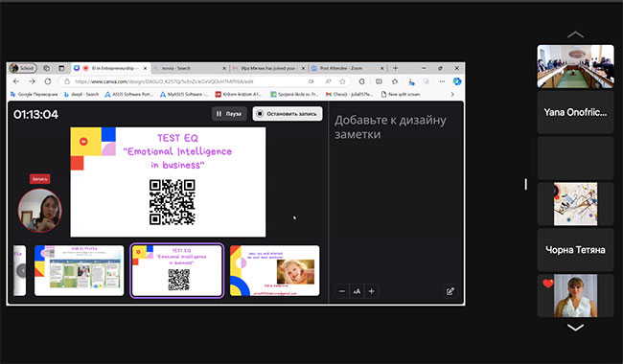Increase the notes font size with the plus button

[372, 291]
